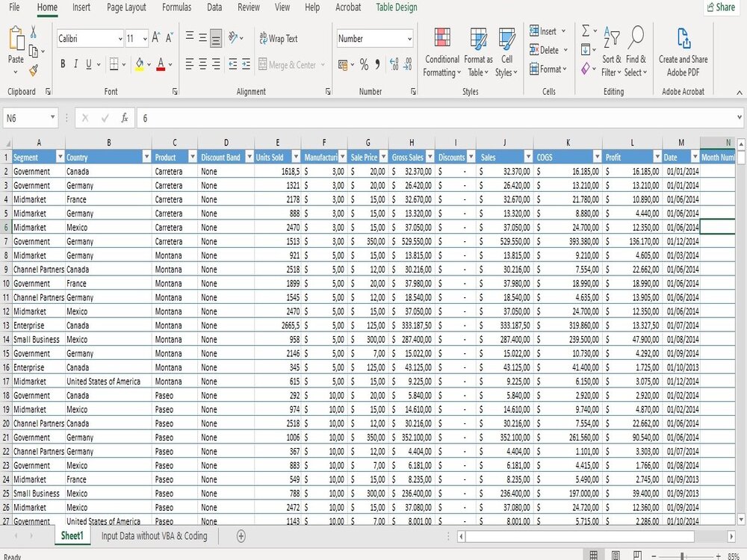
Task: Collapse the ribbon with chevron
Action: pyautogui.click(x=739, y=93)
